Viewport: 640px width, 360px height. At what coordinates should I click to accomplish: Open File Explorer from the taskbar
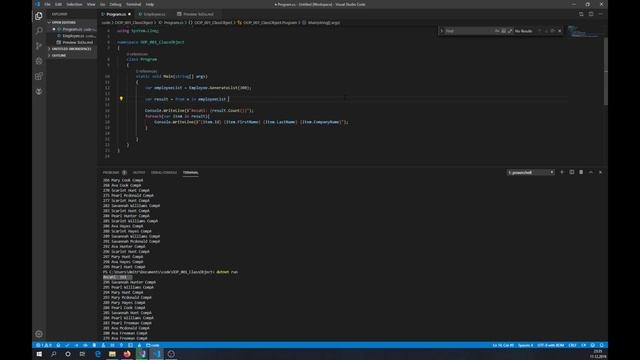(112, 354)
